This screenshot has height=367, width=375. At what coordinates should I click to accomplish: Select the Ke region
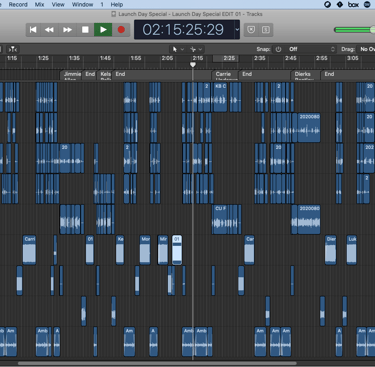(x=120, y=250)
